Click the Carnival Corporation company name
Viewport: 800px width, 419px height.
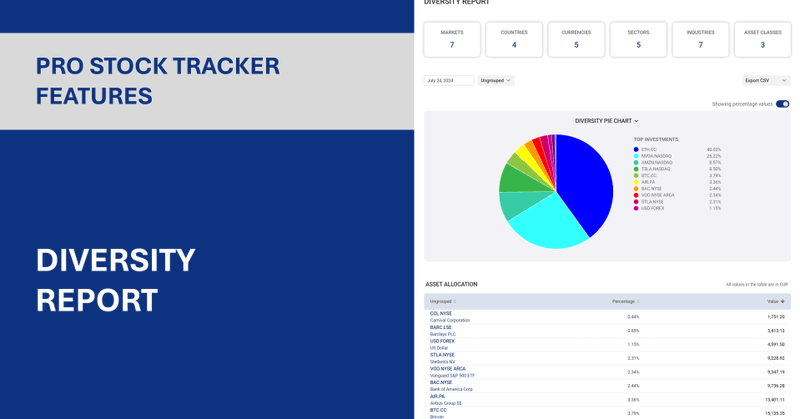click(x=449, y=321)
